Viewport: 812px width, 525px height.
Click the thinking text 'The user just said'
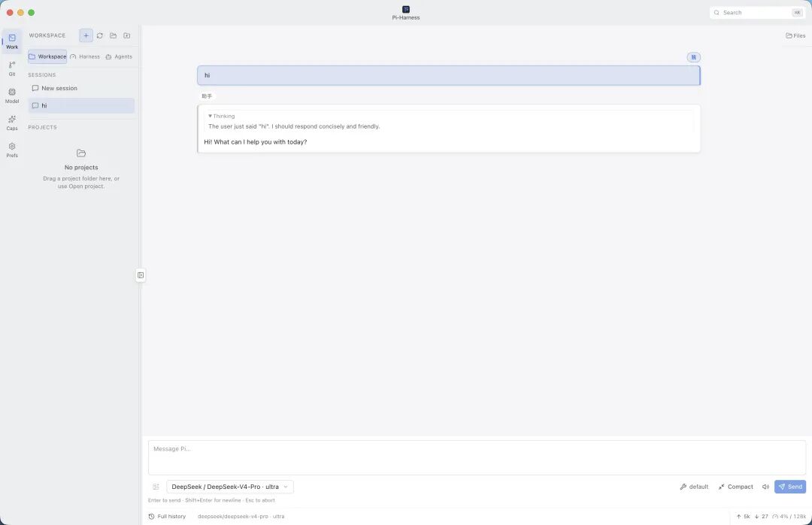click(x=294, y=126)
